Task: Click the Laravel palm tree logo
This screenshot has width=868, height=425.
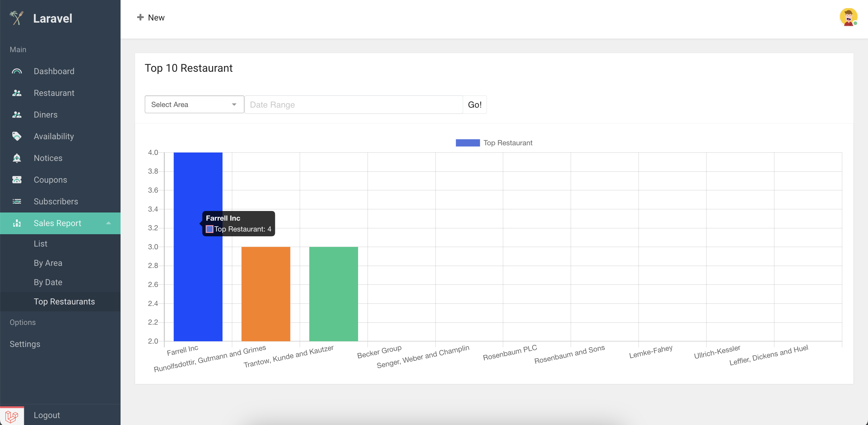Action: pyautogui.click(x=17, y=18)
